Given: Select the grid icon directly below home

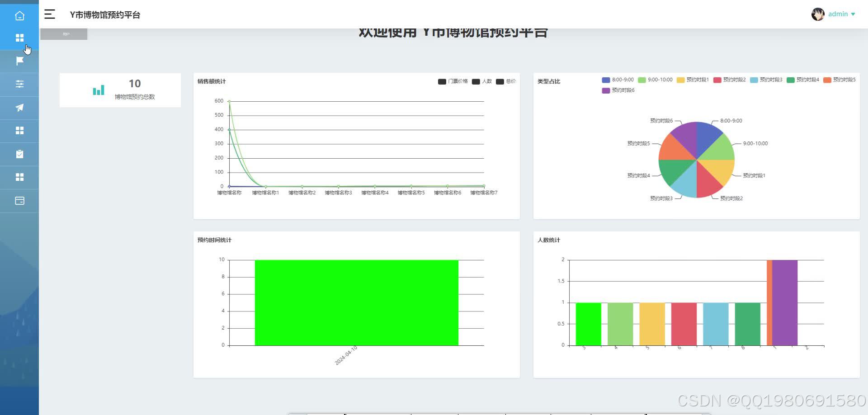Looking at the screenshot, I should click(x=19, y=38).
